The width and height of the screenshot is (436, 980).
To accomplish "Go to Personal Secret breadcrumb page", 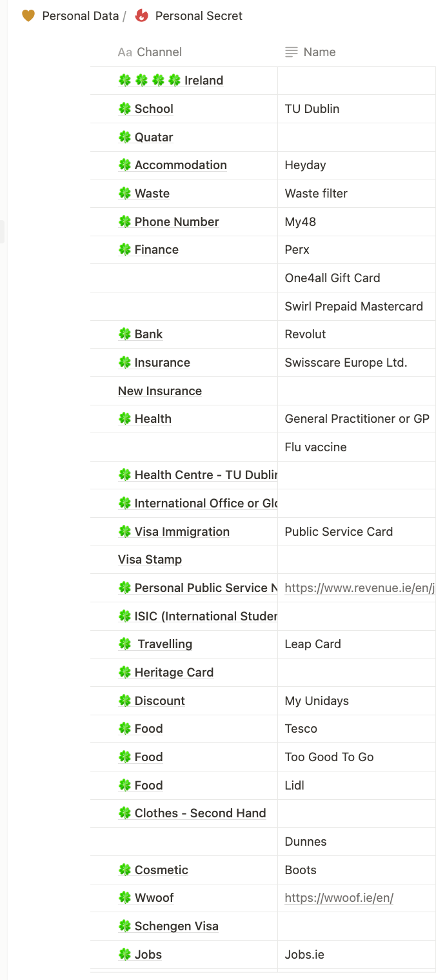I will coord(199,15).
